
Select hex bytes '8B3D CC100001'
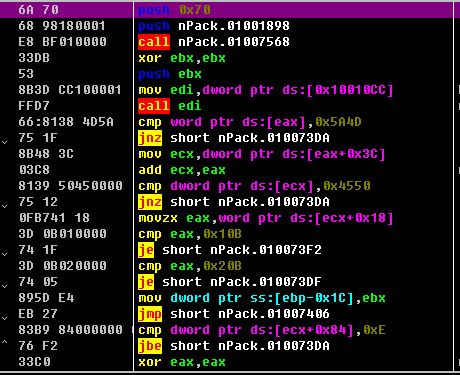(x=70, y=90)
